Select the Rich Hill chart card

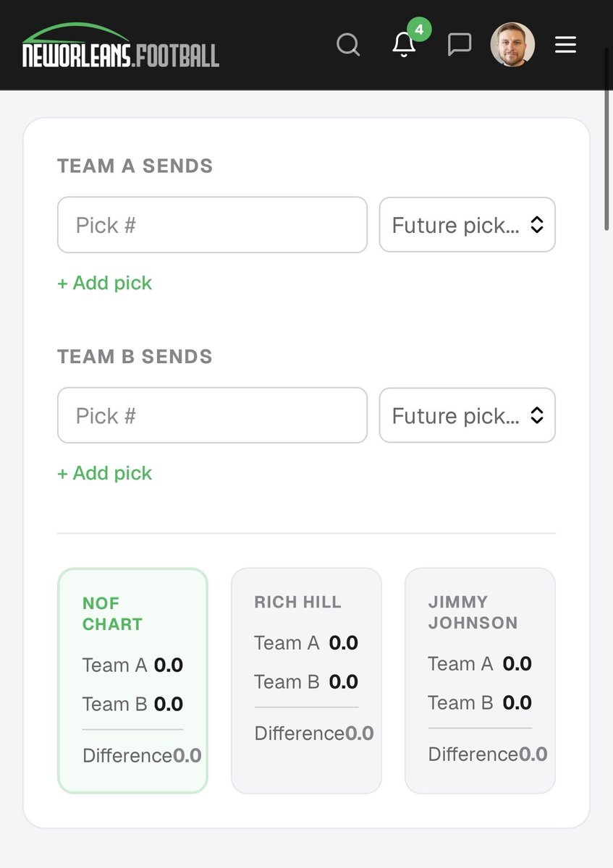pos(306,680)
